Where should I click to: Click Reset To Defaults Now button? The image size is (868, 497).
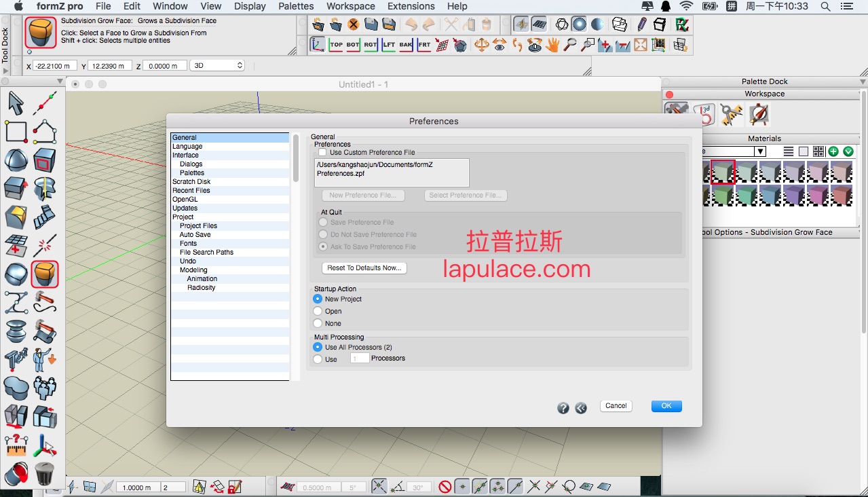click(364, 268)
